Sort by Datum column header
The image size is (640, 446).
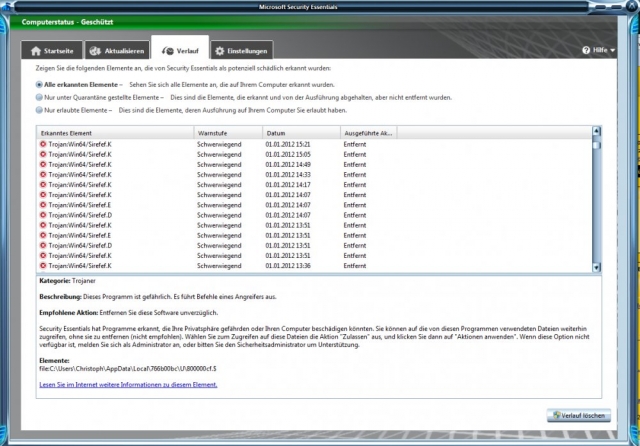click(302, 133)
